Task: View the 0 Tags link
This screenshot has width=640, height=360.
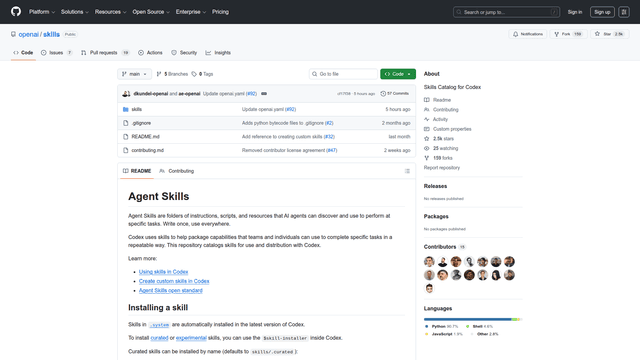Action: (x=202, y=74)
